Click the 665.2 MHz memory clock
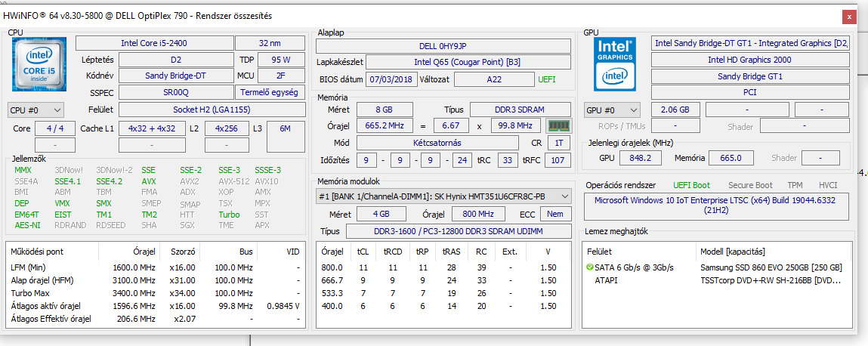Viewport: 868px width, 346px height. (385, 125)
